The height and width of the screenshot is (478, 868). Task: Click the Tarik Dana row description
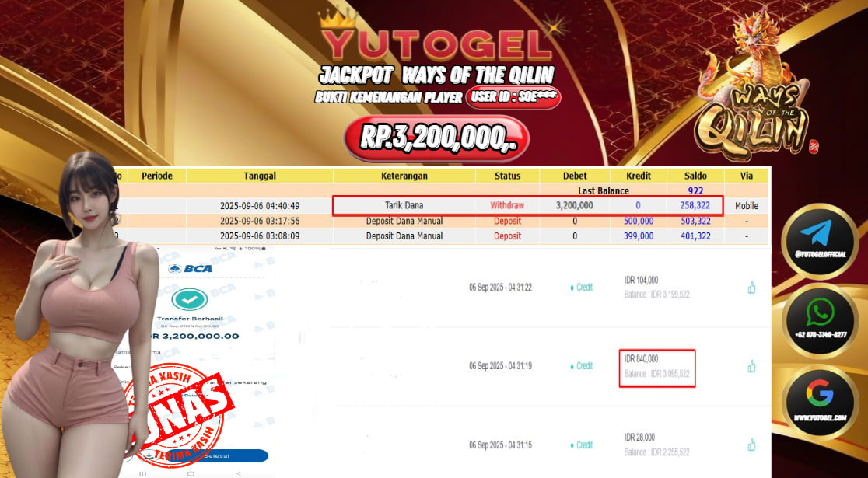click(404, 205)
